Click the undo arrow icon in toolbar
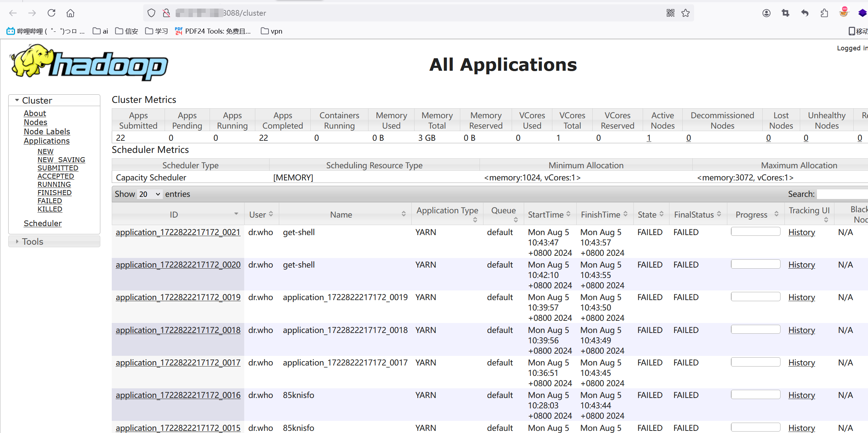Screen dimensions: 868x433 805,13
